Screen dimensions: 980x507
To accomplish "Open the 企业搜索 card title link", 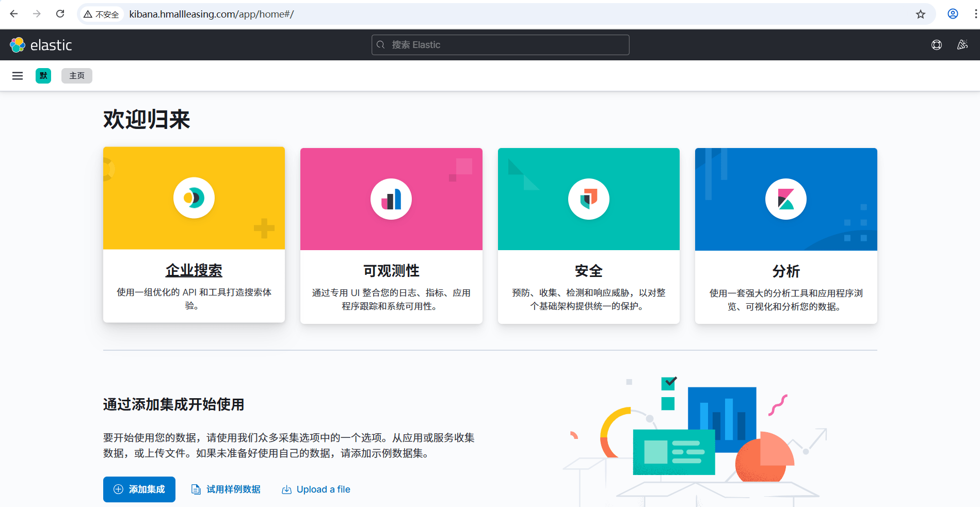I will [x=194, y=270].
